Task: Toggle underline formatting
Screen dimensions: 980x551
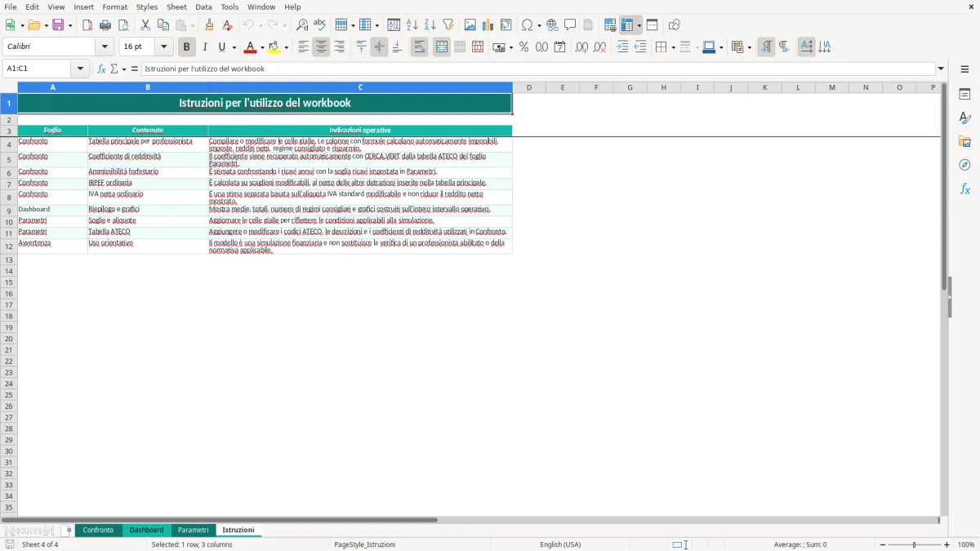Action: pyautogui.click(x=221, y=47)
